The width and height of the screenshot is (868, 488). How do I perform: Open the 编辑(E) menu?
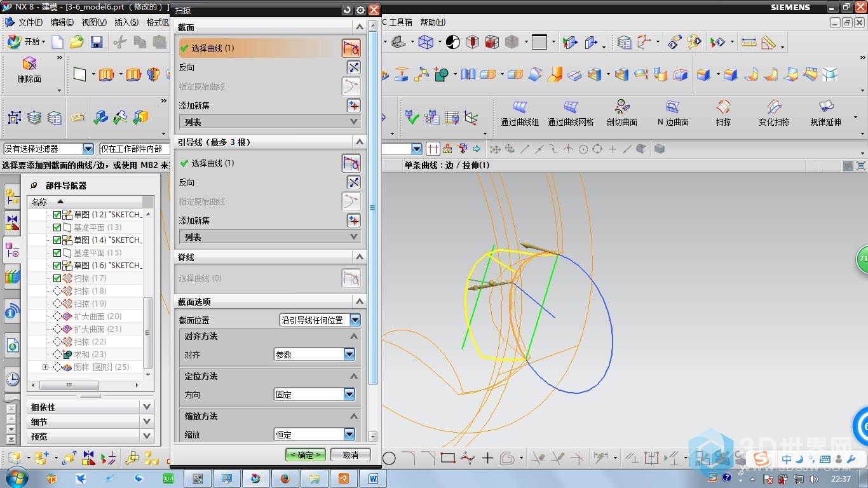coord(62,22)
